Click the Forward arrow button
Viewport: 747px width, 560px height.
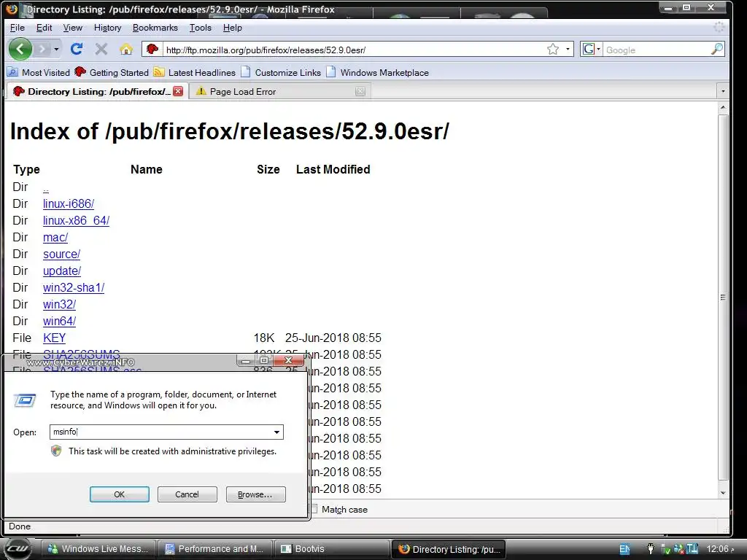tap(43, 49)
